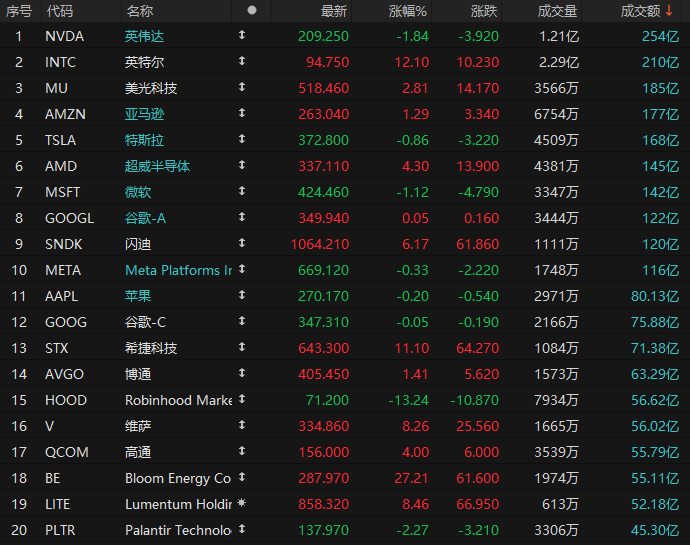Click the up-down arrow icon in GOOGL row
Image resolution: width=690 pixels, height=545 pixels.
[x=242, y=217]
